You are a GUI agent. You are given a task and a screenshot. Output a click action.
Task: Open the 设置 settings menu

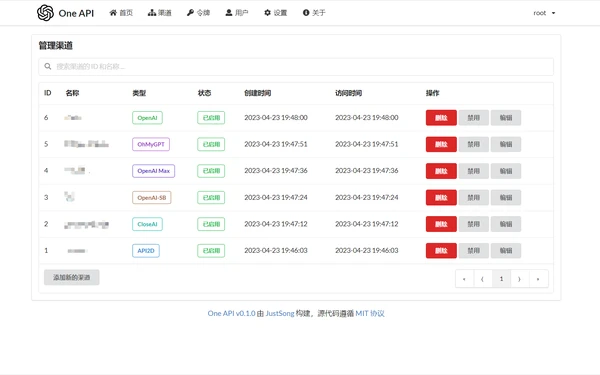coord(276,13)
